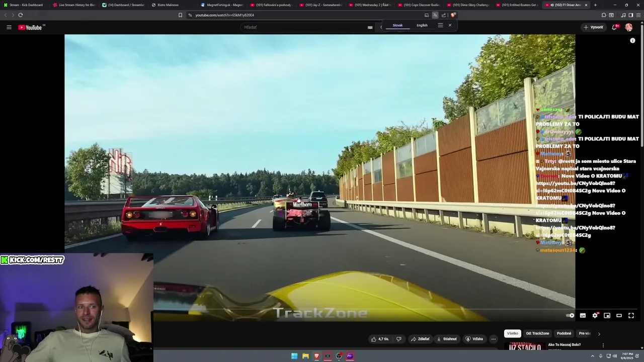Go back using the browser back arrow

pos(6,15)
